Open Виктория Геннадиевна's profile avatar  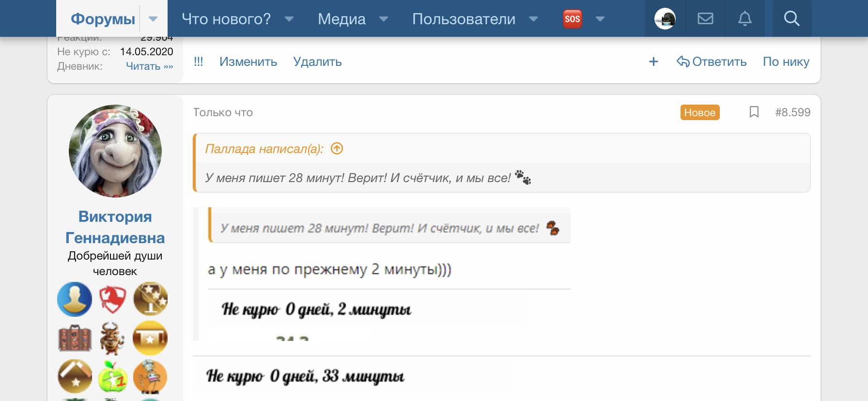click(115, 151)
